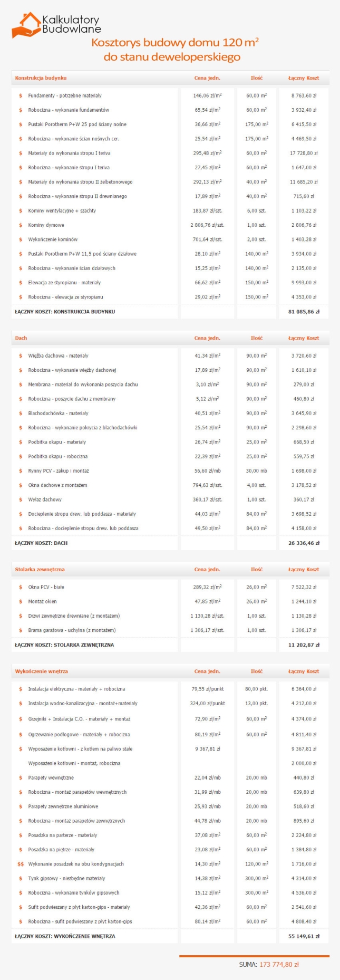Click the Stolarka zewnętrzna section heading
Screen dimensions: 340x980
click(40, 570)
